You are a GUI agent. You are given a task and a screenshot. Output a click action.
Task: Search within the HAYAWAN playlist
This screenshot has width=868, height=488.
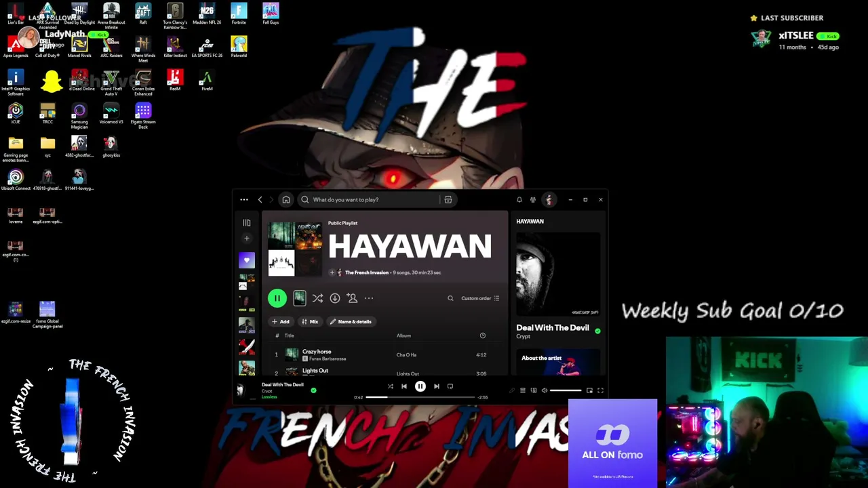coord(450,298)
